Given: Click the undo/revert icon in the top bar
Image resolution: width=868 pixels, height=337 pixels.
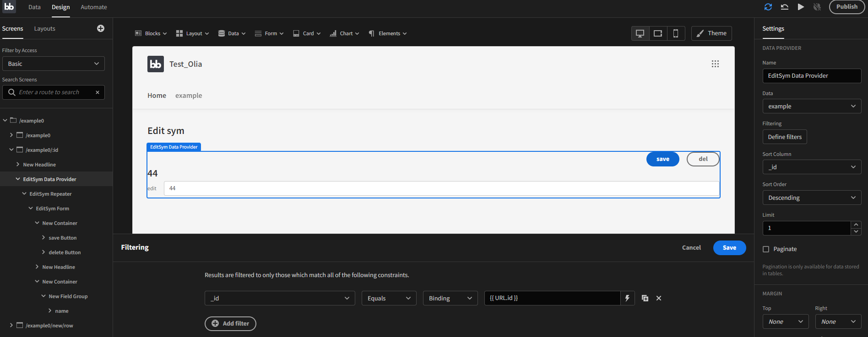Looking at the screenshot, I should click(x=785, y=7).
